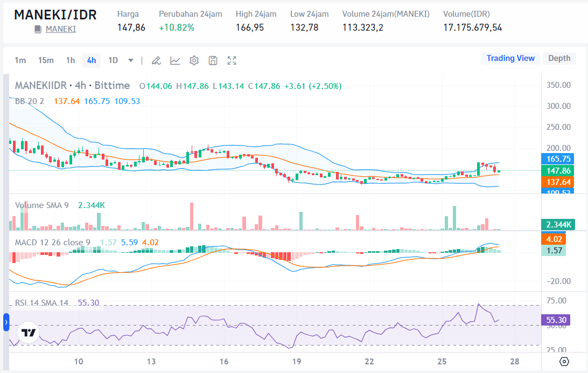Click the 147.86 current price label on axis
588x373 pixels.
point(557,170)
